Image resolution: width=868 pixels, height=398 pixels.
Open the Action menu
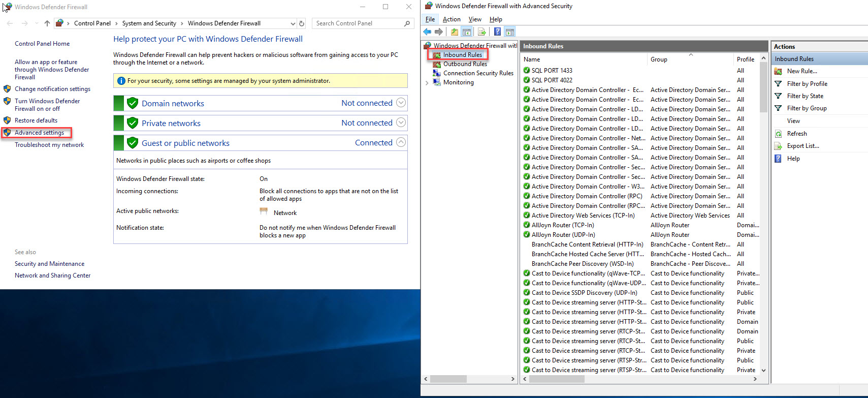coord(451,19)
